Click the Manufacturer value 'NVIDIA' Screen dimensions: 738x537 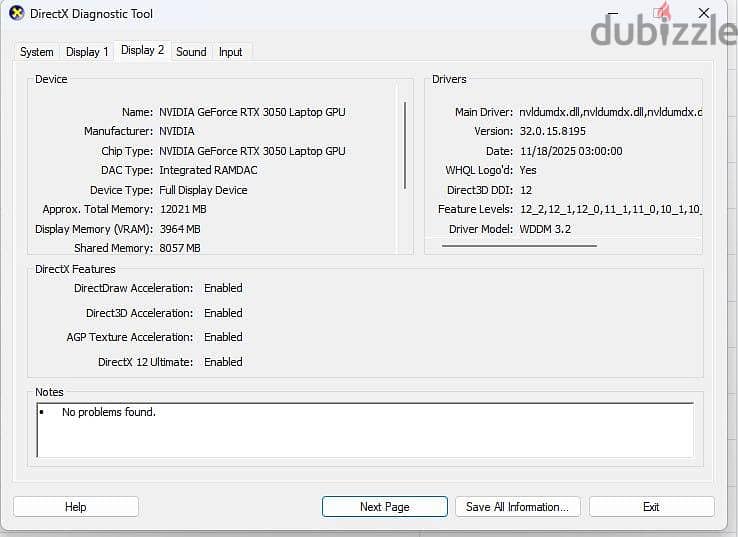pos(176,131)
